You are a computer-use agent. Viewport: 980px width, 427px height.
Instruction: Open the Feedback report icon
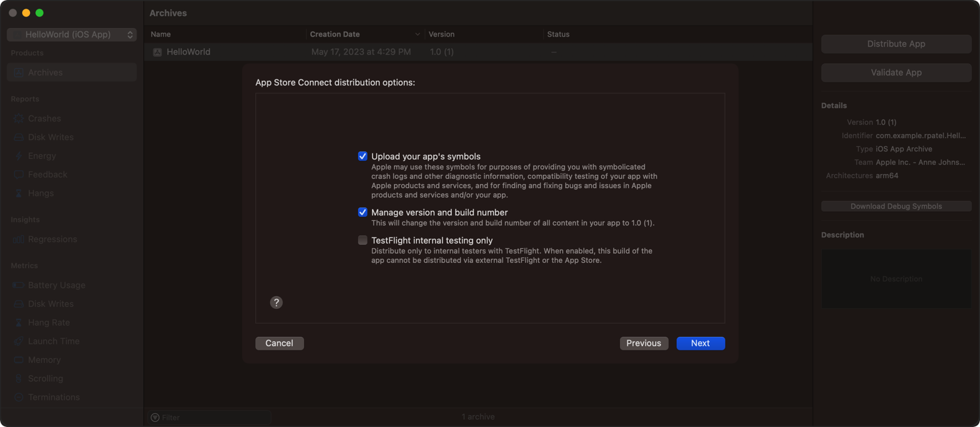[x=19, y=174]
